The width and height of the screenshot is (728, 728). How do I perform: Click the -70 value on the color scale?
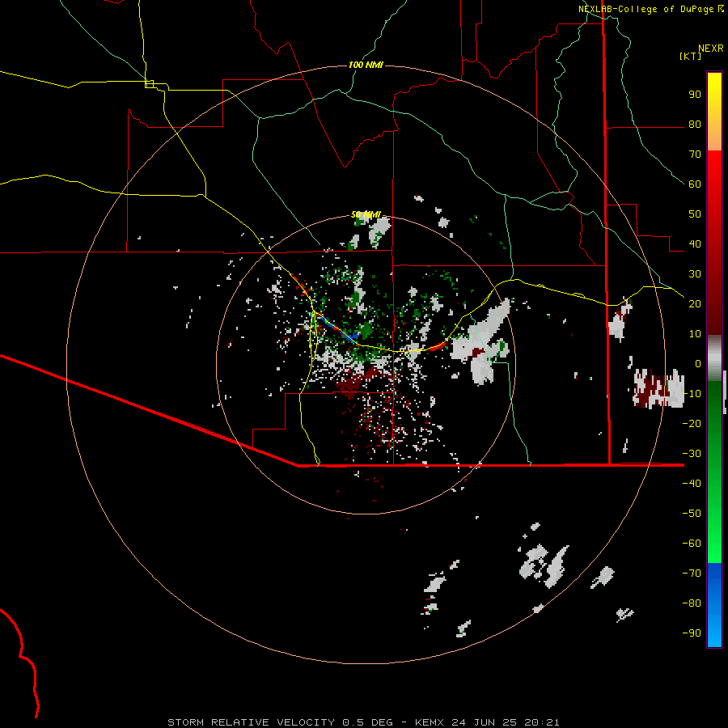(692, 574)
